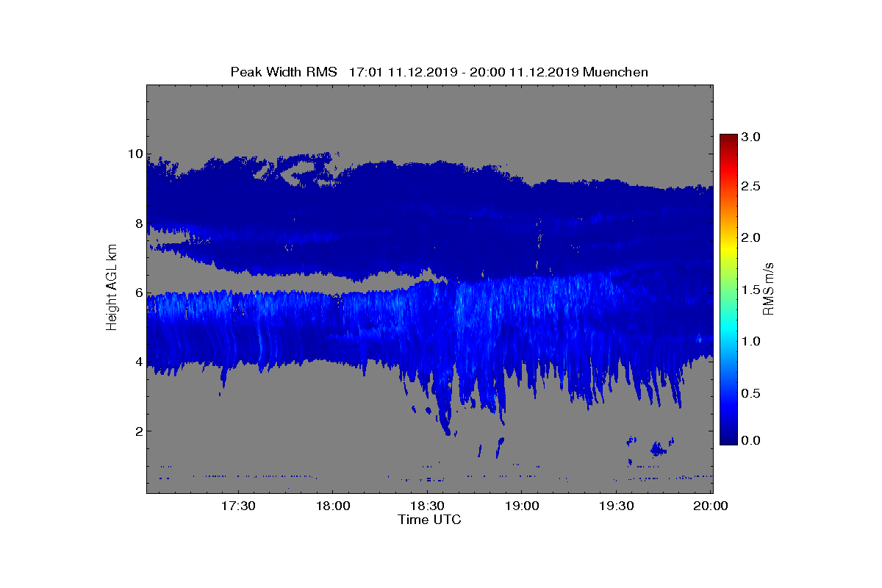Click the height label '4'
Viewport: 882px width, 588px height.
pyautogui.click(x=138, y=362)
